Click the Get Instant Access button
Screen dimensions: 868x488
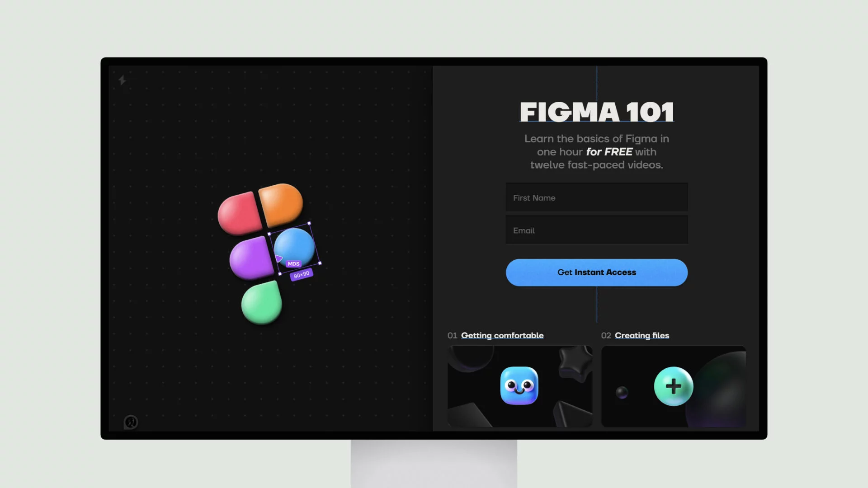(x=597, y=272)
